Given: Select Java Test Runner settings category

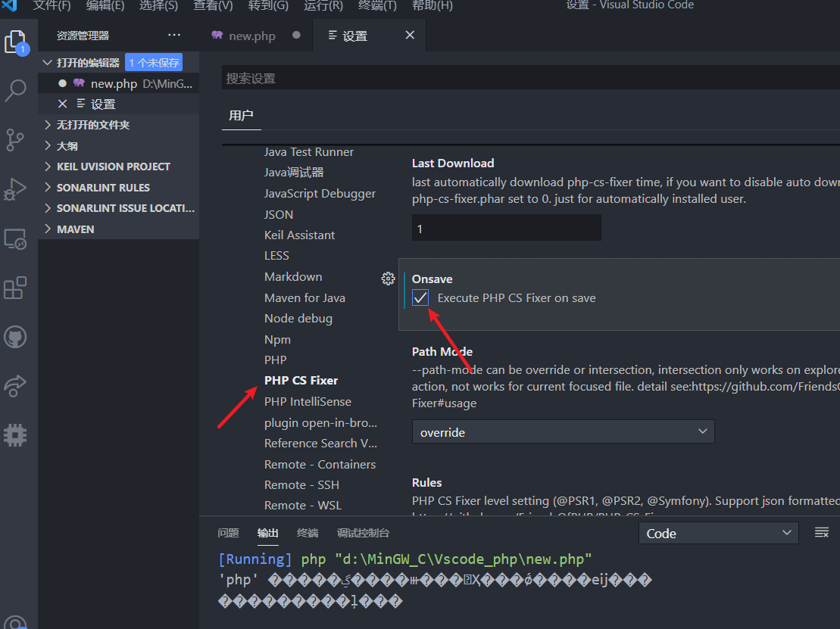Looking at the screenshot, I should [309, 151].
